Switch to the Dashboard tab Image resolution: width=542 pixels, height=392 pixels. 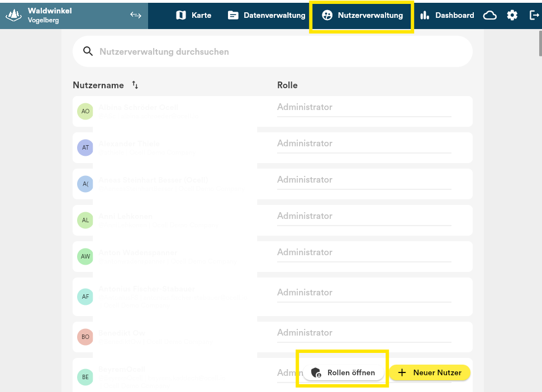pos(447,16)
